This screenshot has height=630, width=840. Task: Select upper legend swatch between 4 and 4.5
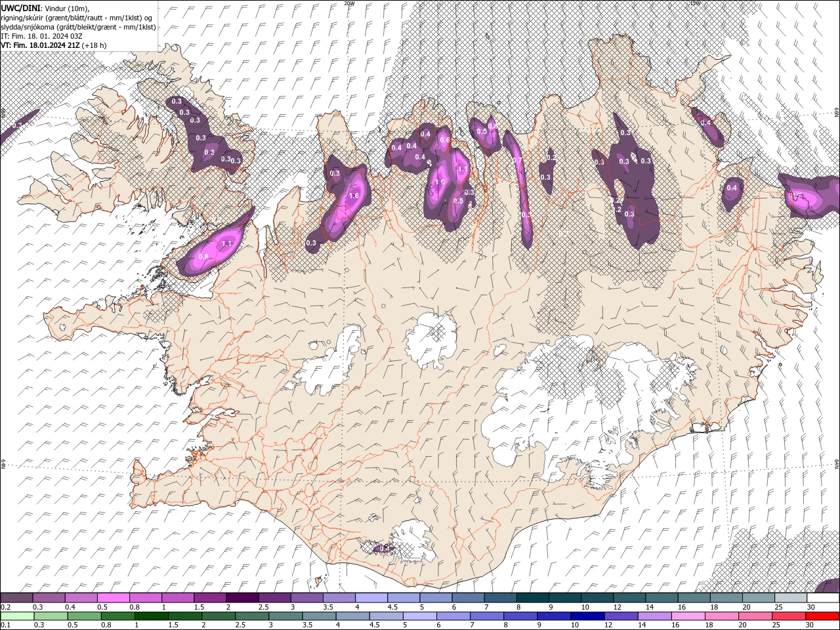(x=371, y=598)
